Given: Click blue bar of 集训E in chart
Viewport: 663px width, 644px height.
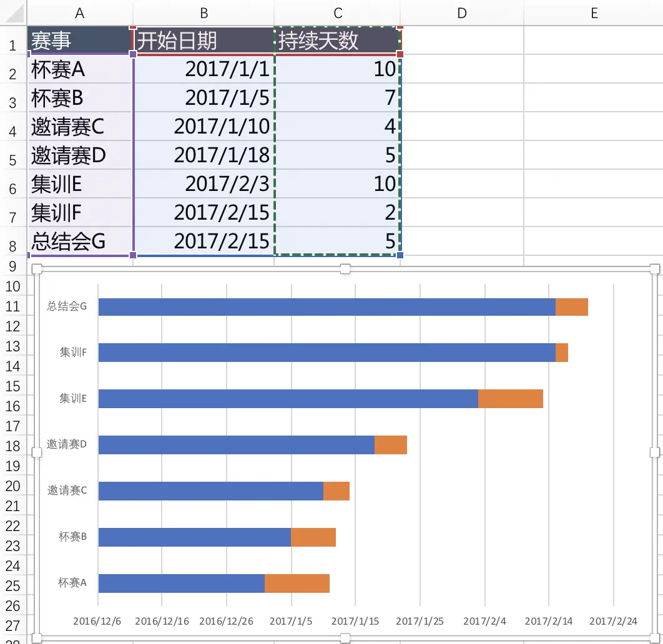Looking at the screenshot, I should [288, 399].
